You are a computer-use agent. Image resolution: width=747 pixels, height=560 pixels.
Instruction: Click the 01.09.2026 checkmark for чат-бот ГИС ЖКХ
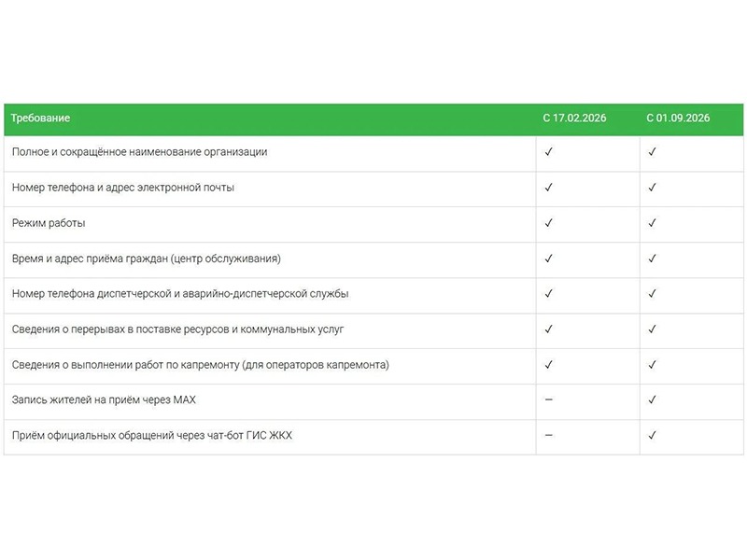pos(652,435)
